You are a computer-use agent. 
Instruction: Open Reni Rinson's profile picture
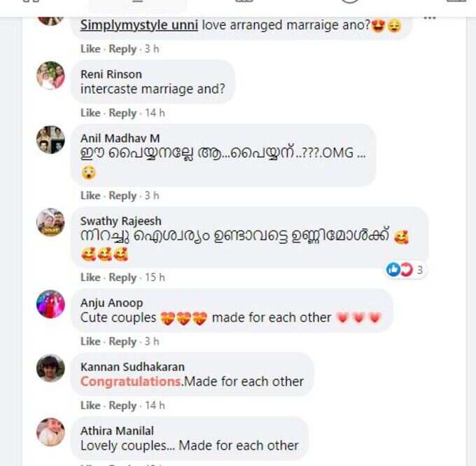pyautogui.click(x=50, y=76)
